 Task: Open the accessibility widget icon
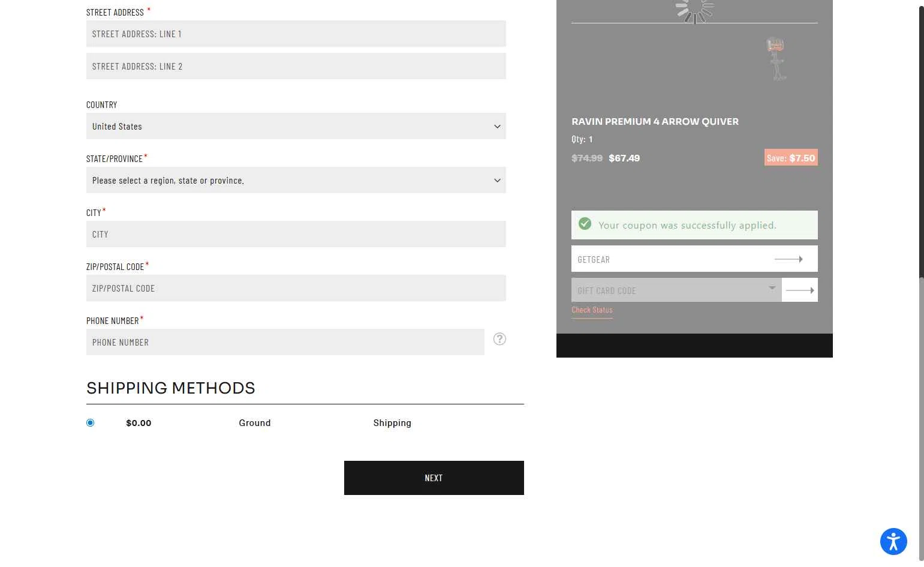pos(893,541)
